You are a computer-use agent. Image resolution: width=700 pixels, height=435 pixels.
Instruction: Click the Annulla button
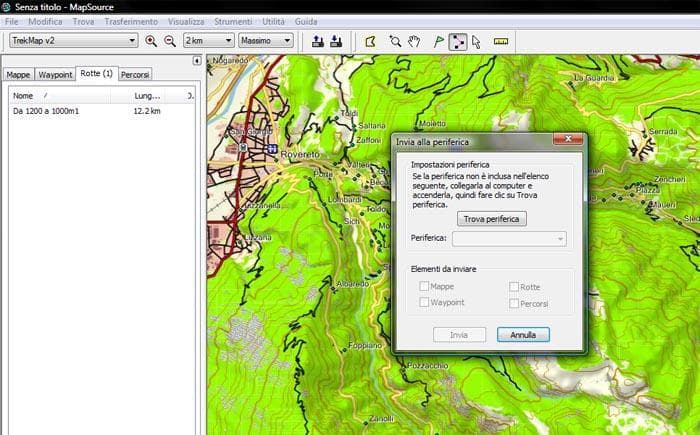[523, 335]
